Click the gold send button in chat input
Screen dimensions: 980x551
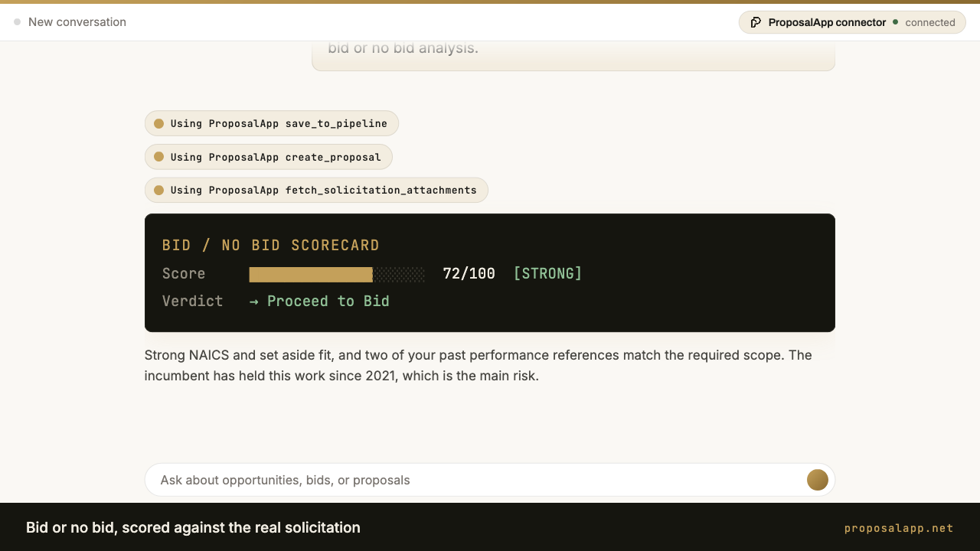[x=818, y=480]
